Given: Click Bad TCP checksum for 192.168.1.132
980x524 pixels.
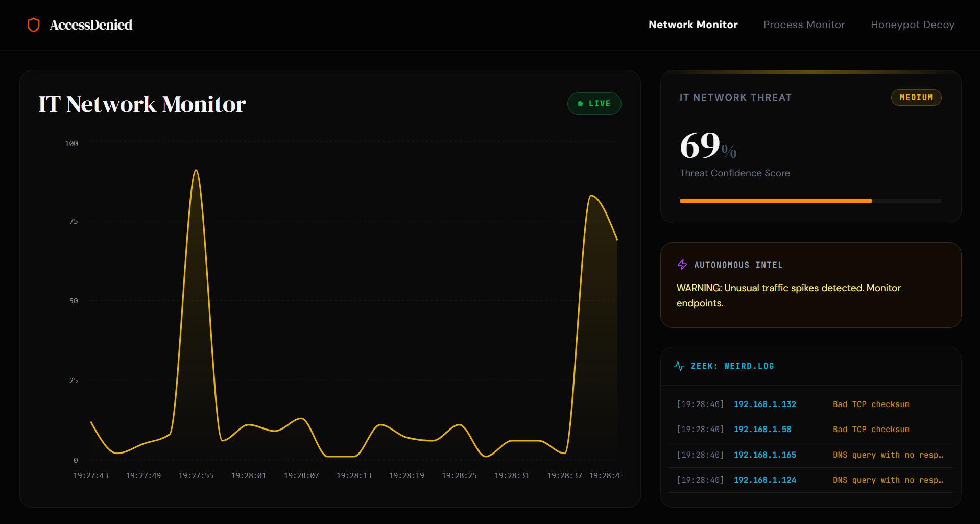Looking at the screenshot, I should pyautogui.click(x=871, y=404).
